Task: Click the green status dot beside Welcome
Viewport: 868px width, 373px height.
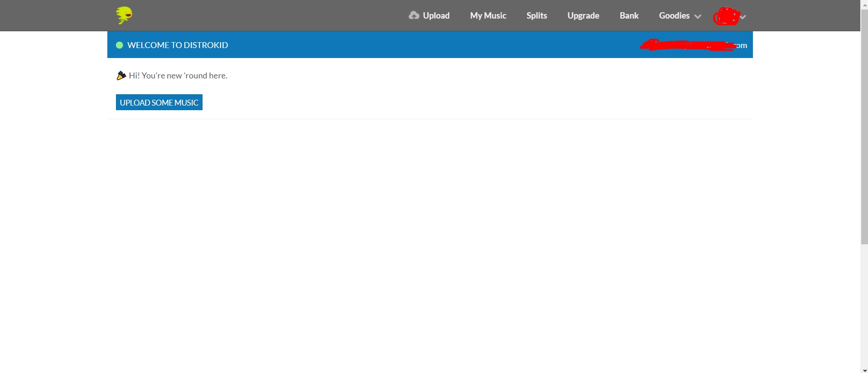Action: (x=120, y=45)
